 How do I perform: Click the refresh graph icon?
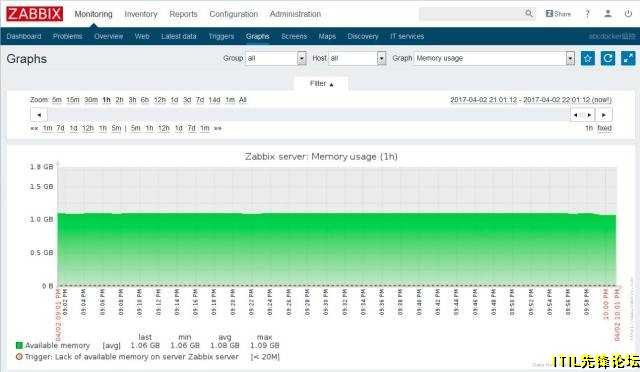[x=608, y=58]
